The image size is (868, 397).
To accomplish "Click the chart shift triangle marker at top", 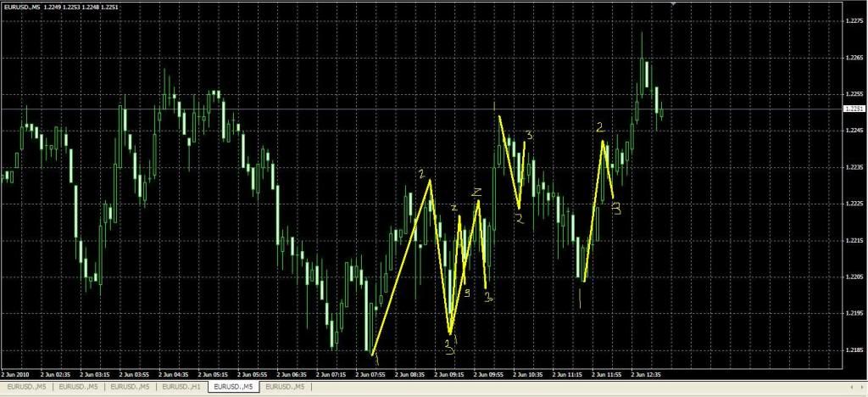I will [672, 5].
